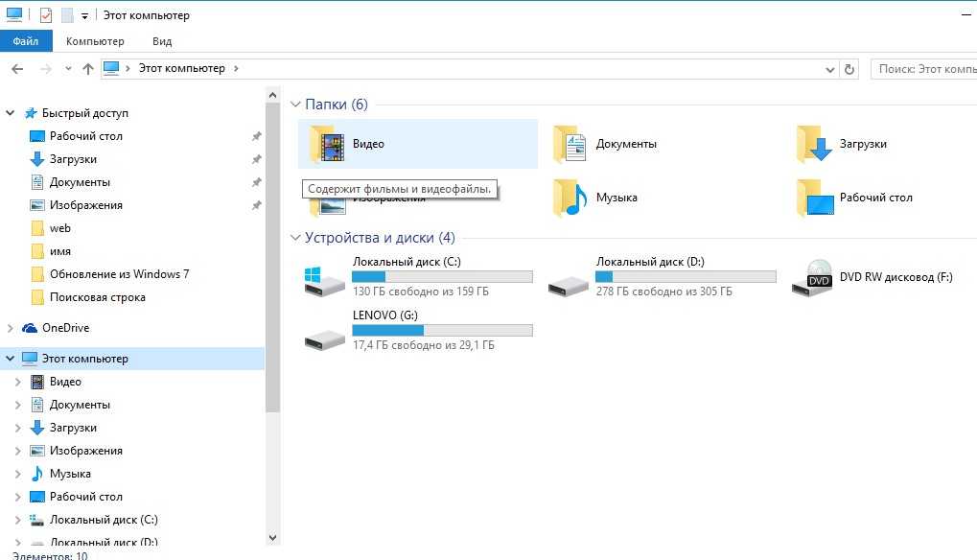The image size is (977, 560).
Task: Click the refresh button in address bar
Action: click(849, 69)
